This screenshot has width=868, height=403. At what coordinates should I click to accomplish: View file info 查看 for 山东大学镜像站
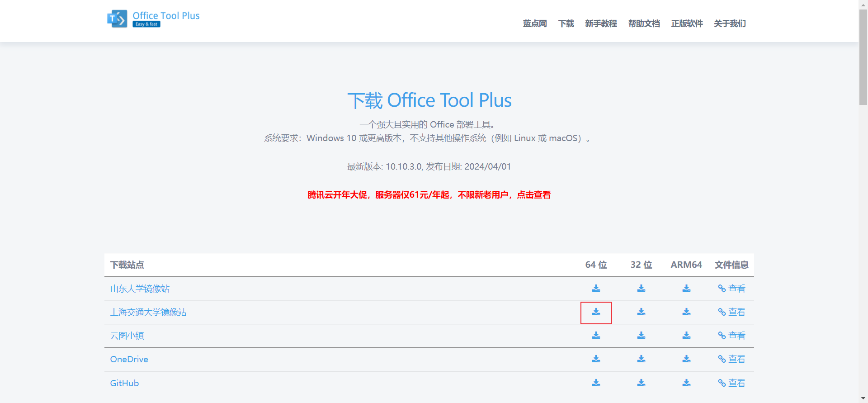click(x=731, y=289)
